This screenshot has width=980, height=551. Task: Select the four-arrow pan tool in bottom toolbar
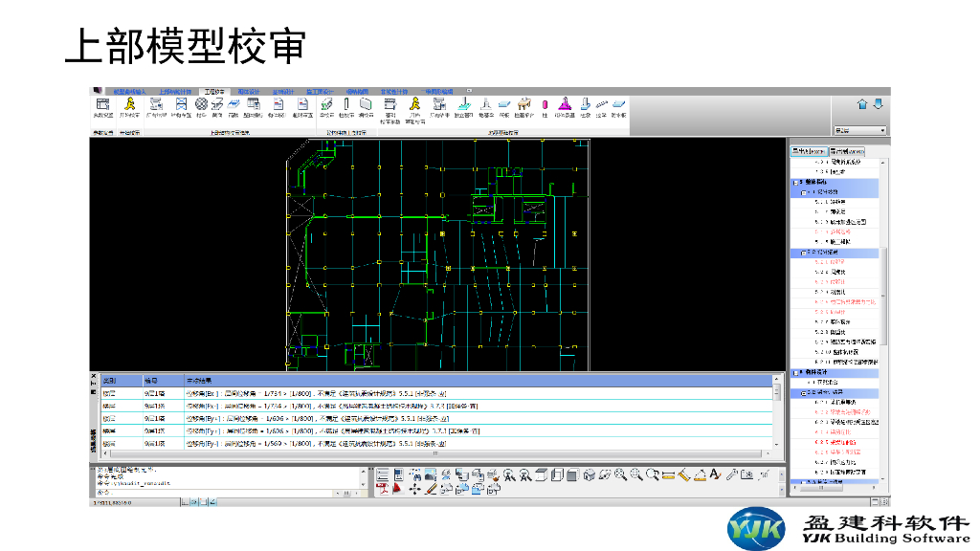coord(414,489)
